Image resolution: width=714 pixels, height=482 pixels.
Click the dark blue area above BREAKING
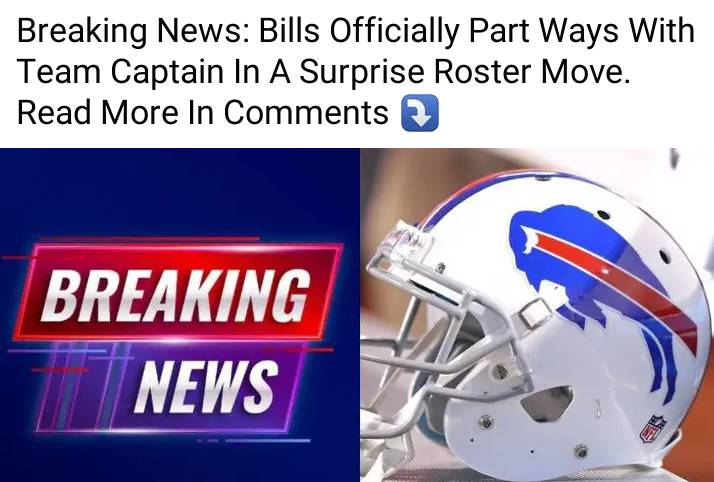click(180, 191)
